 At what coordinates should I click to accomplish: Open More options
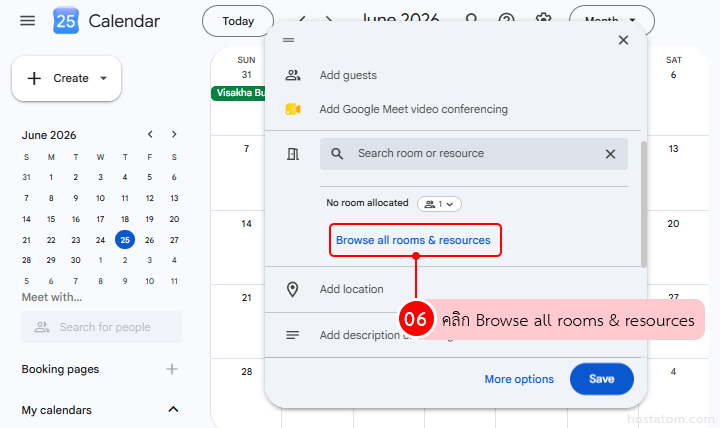tap(519, 379)
